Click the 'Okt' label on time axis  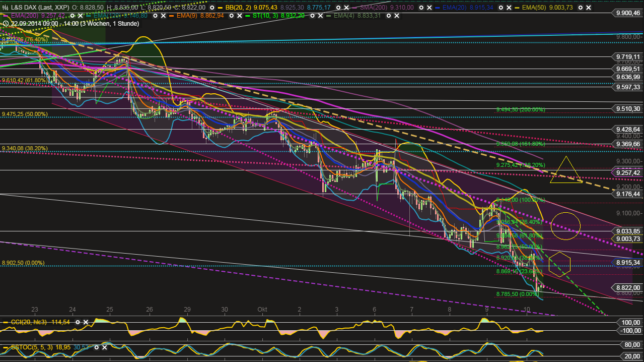pyautogui.click(x=261, y=309)
